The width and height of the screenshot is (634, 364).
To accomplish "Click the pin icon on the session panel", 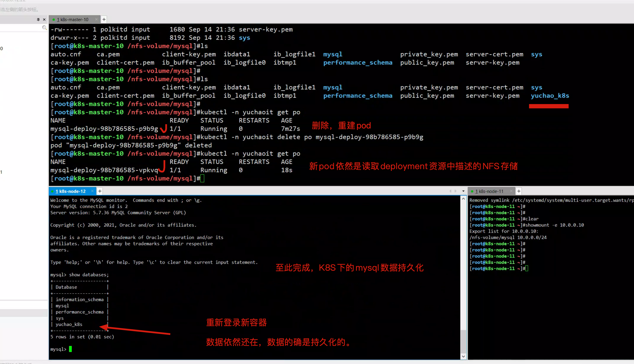I will (x=38, y=19).
